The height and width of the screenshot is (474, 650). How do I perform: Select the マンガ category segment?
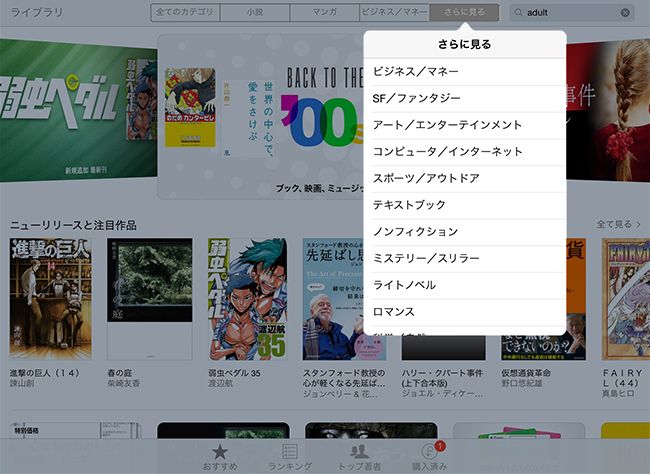[325, 12]
